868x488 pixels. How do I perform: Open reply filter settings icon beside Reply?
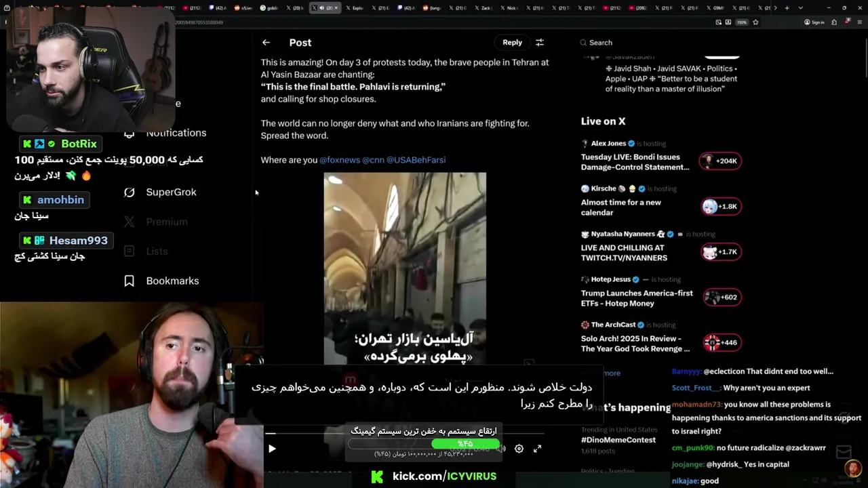click(540, 42)
